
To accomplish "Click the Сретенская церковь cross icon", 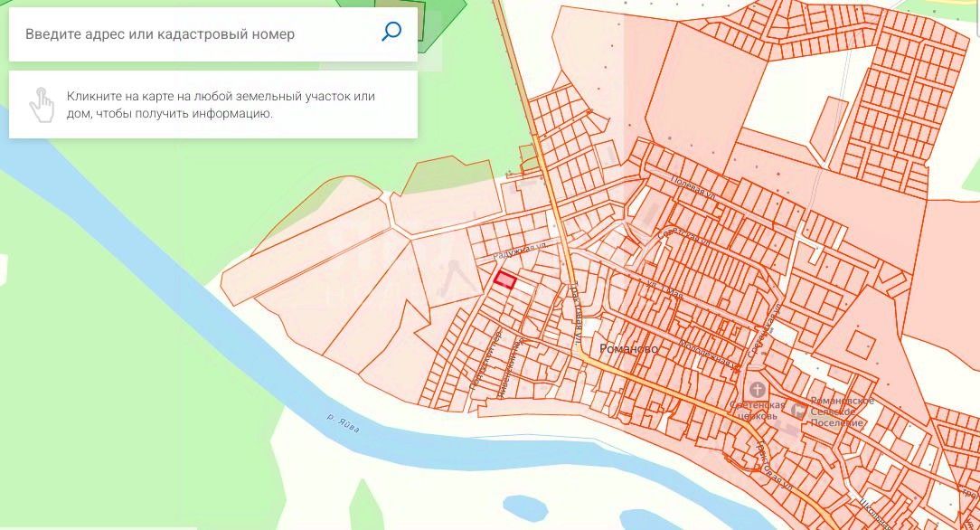I will pyautogui.click(x=757, y=391).
